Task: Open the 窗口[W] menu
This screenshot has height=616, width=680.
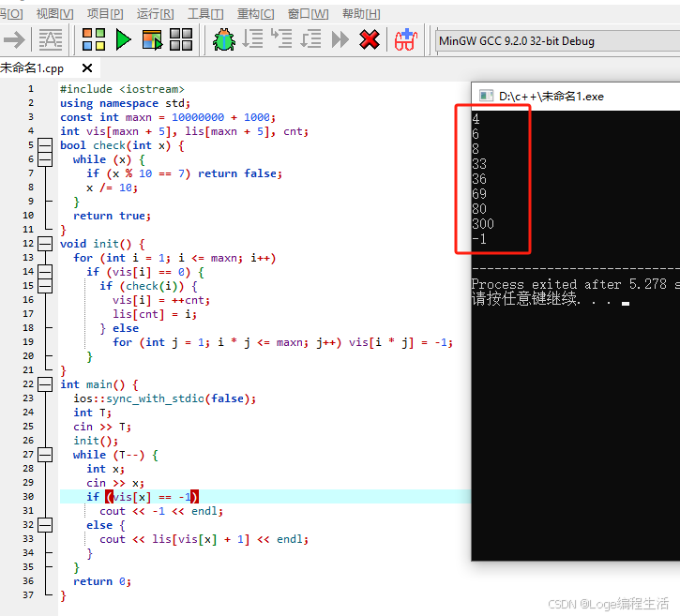Action: pos(308,14)
